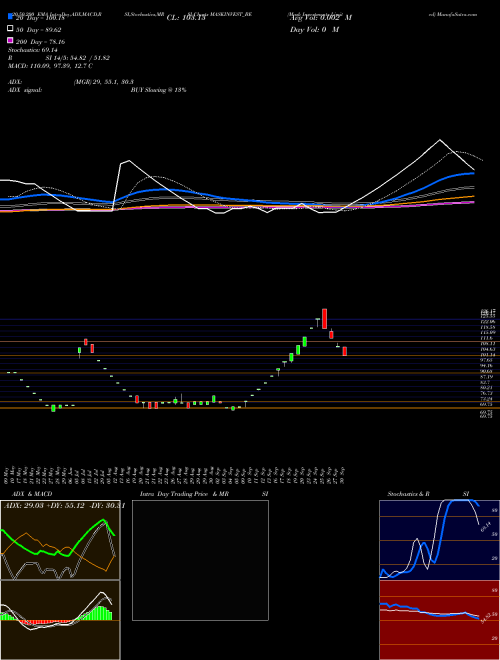The image size is (500, 660).
Task: Click the 'Day Vol: 0 M' text
Action: click(314, 30)
